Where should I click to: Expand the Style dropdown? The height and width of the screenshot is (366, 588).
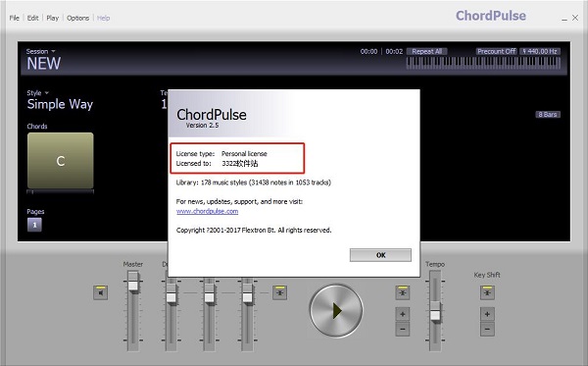pyautogui.click(x=37, y=92)
